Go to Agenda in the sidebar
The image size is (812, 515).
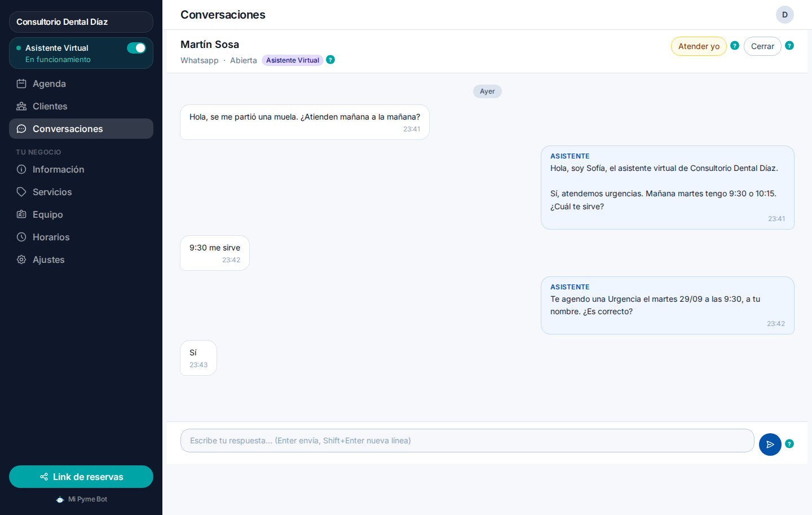coord(81,83)
